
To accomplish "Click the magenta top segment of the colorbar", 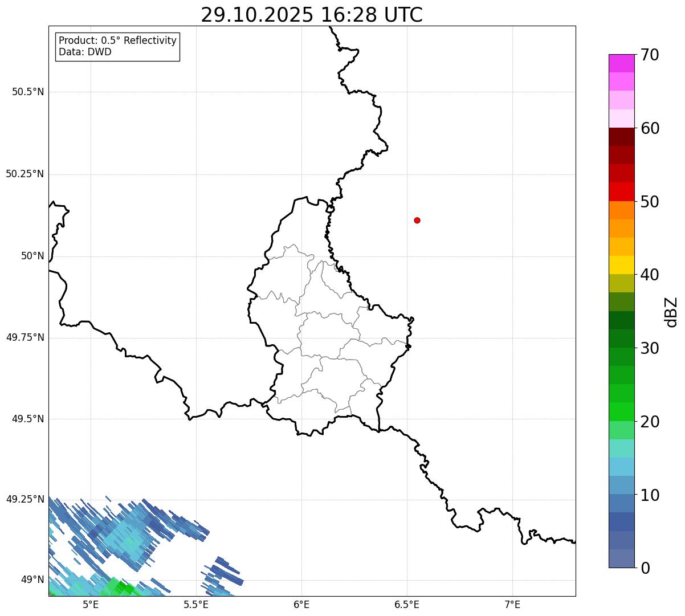I will tap(621, 63).
